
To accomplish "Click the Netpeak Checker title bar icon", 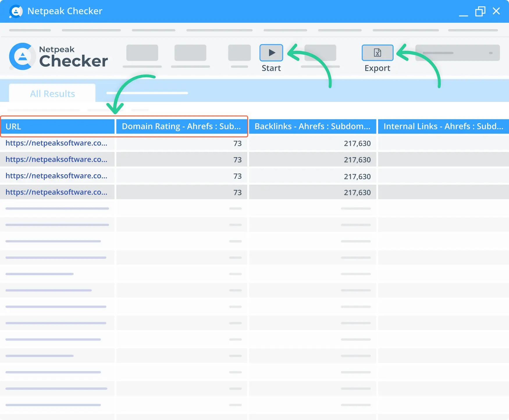I will (16, 11).
